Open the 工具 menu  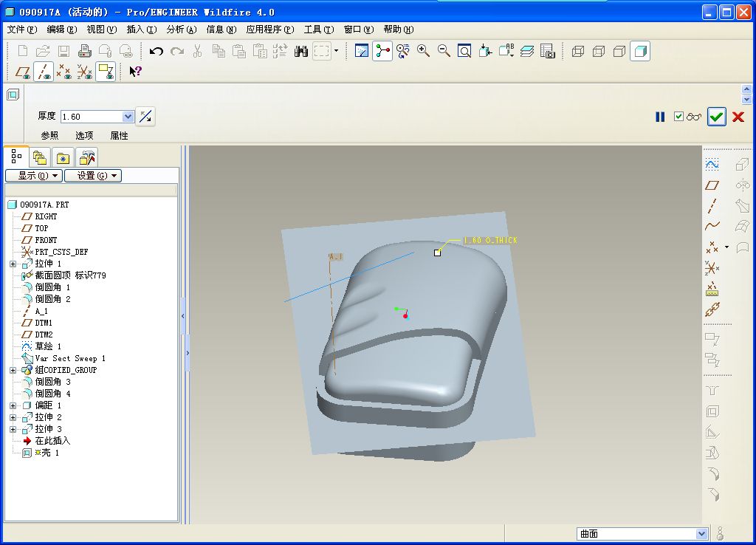coord(319,30)
